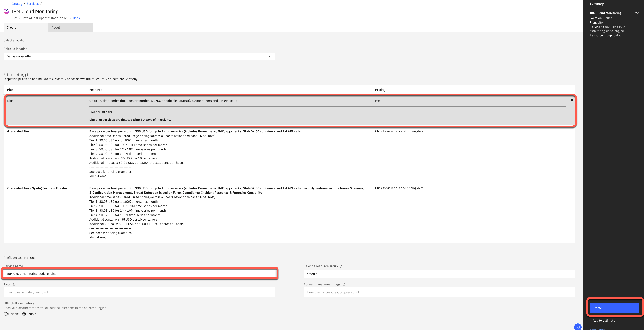This screenshot has height=330, width=644.
Task: Click 'Resource group: default' in Summary
Action: coord(606,35)
